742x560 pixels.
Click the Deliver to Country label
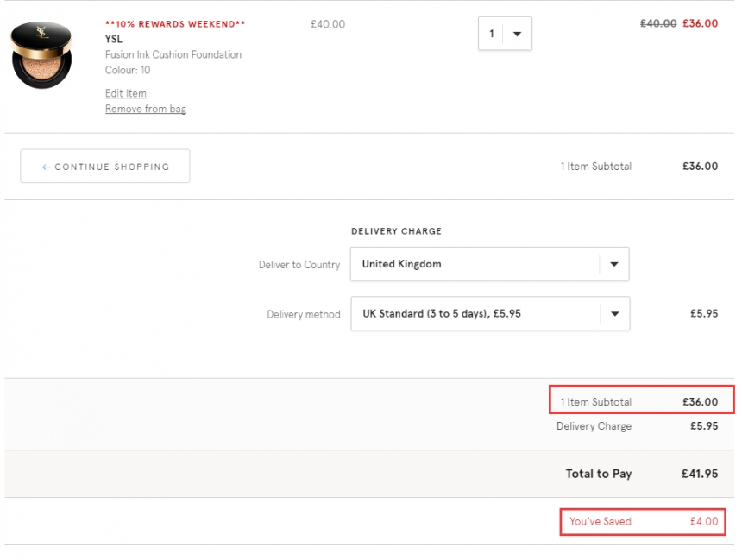(x=299, y=265)
